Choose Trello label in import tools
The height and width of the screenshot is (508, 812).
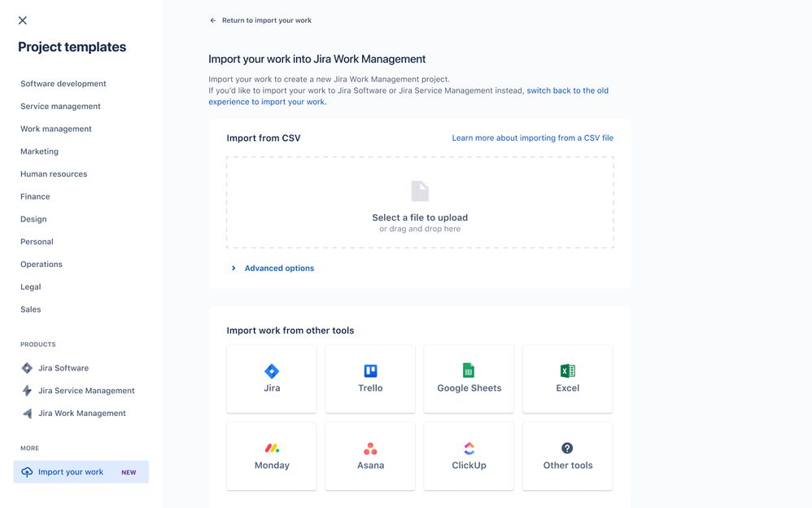point(370,388)
